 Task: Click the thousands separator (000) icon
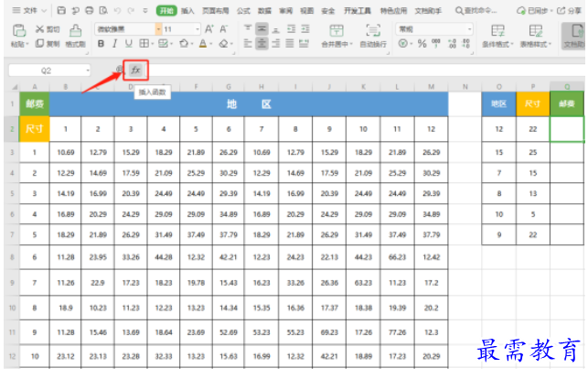[436, 44]
